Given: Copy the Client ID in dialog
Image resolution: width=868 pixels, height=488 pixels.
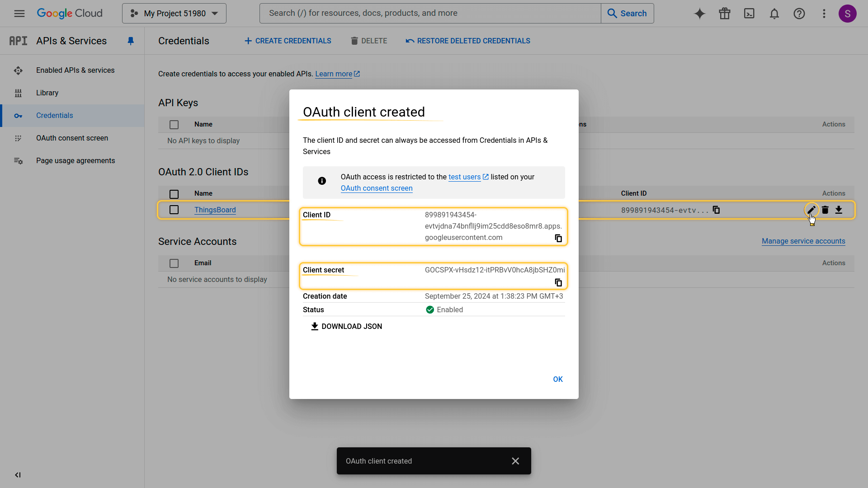Looking at the screenshot, I should [558, 238].
